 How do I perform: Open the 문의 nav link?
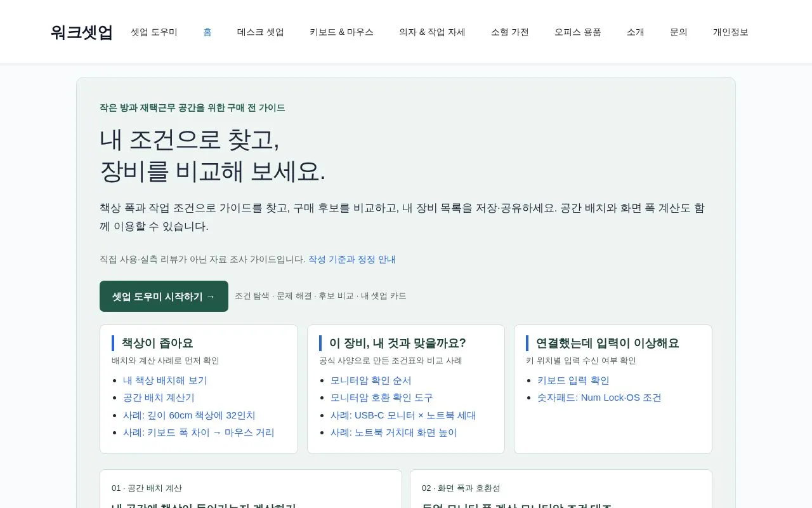pos(679,32)
